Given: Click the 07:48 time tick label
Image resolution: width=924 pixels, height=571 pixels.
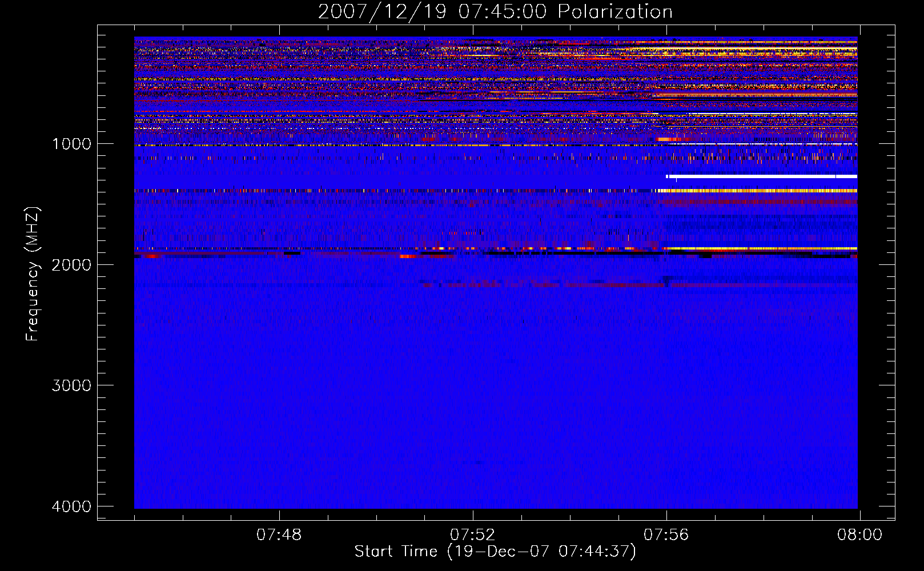Looking at the screenshot, I should (279, 535).
